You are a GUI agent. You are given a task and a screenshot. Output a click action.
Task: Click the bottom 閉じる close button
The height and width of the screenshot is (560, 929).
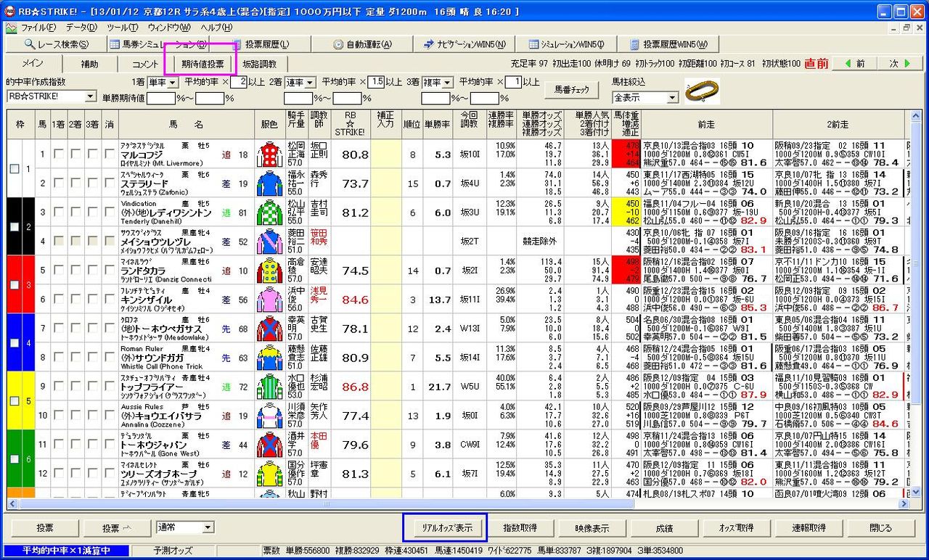tap(880, 527)
